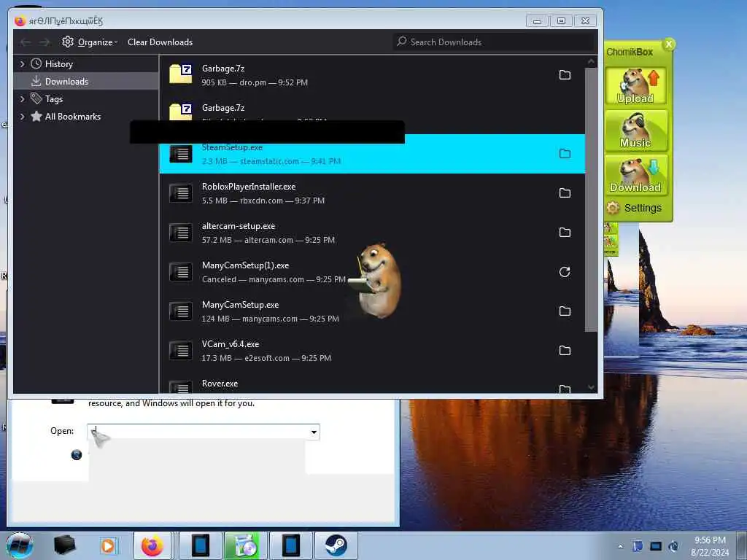Select All Bookmarks in the sidebar
The image size is (747, 560).
(86, 117)
